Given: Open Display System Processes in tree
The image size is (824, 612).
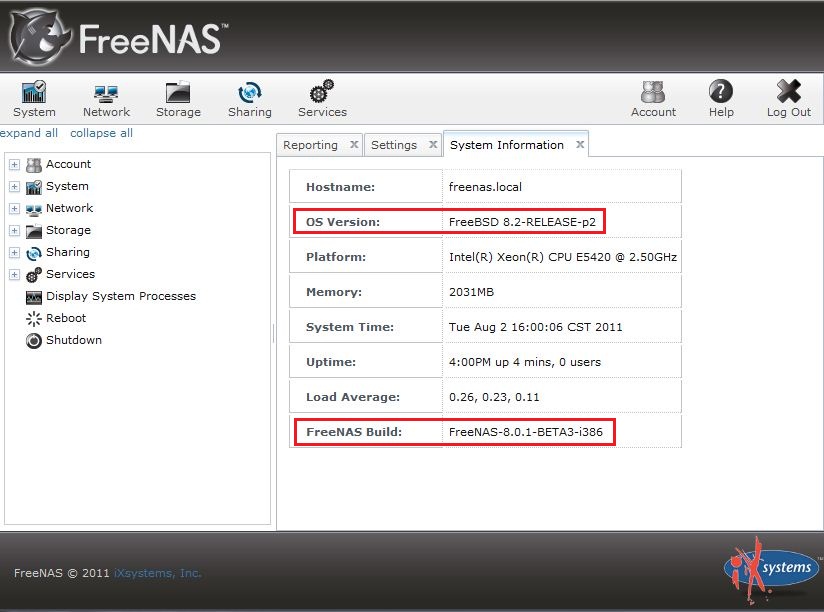Looking at the screenshot, I should [120, 296].
